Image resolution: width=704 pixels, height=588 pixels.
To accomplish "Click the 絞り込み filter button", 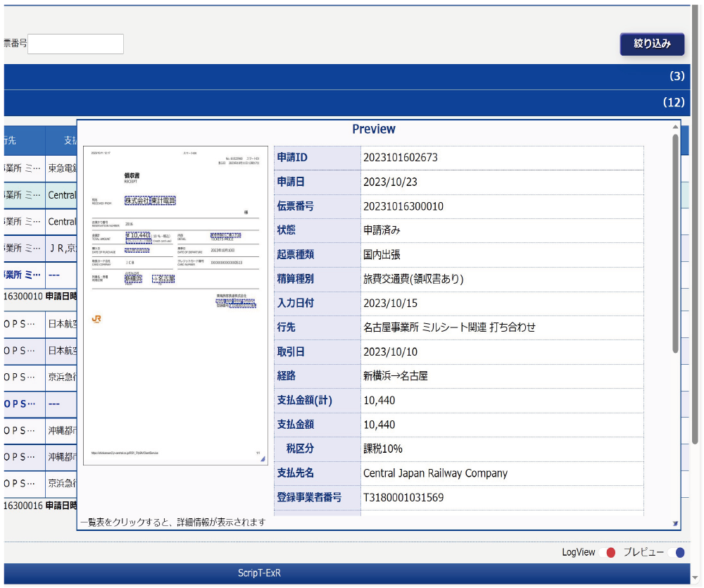I will [x=652, y=44].
